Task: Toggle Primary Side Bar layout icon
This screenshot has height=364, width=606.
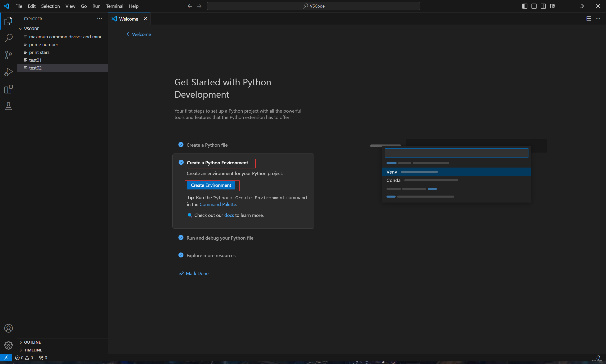Action: tap(525, 6)
